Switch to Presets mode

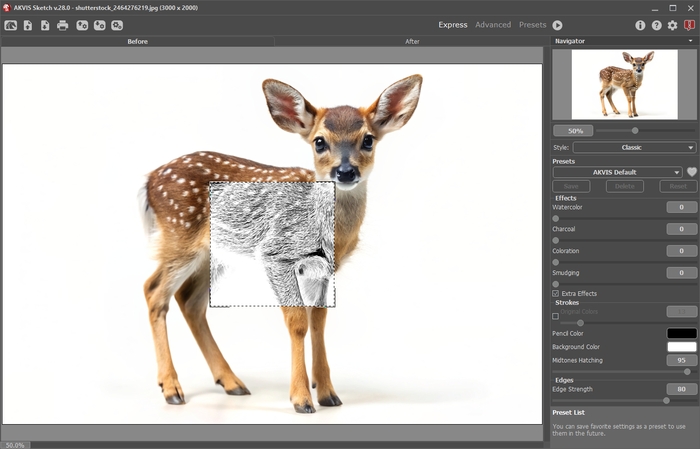532,25
